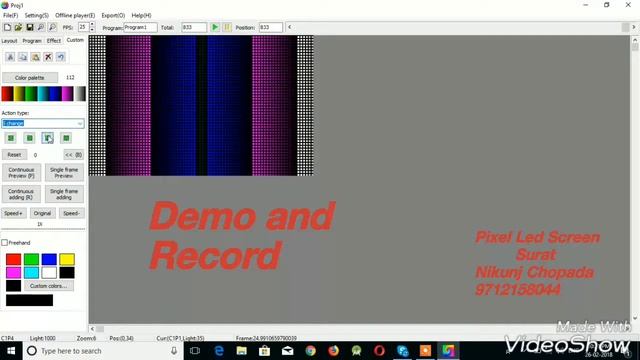Select the Custom tab
640x360 pixels.
pyautogui.click(x=75, y=40)
